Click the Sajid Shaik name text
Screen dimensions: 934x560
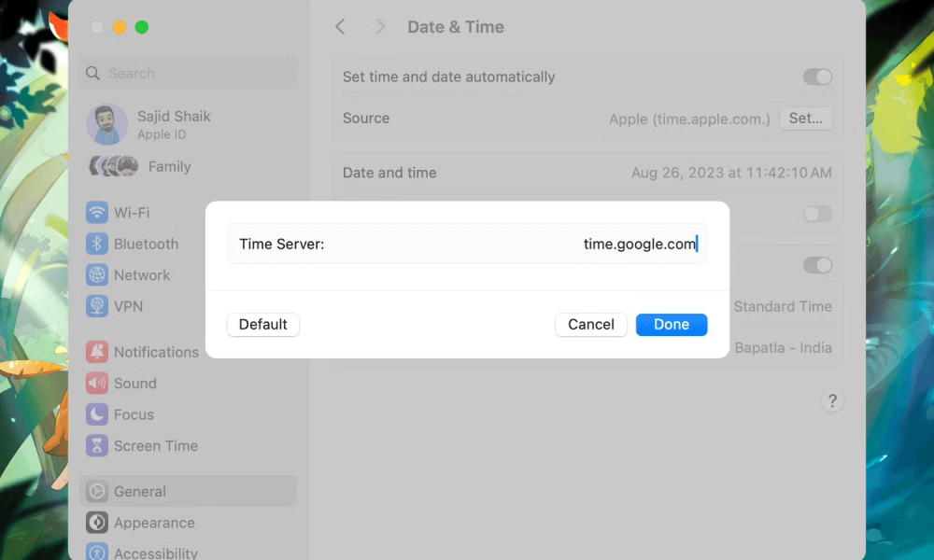[x=174, y=116]
